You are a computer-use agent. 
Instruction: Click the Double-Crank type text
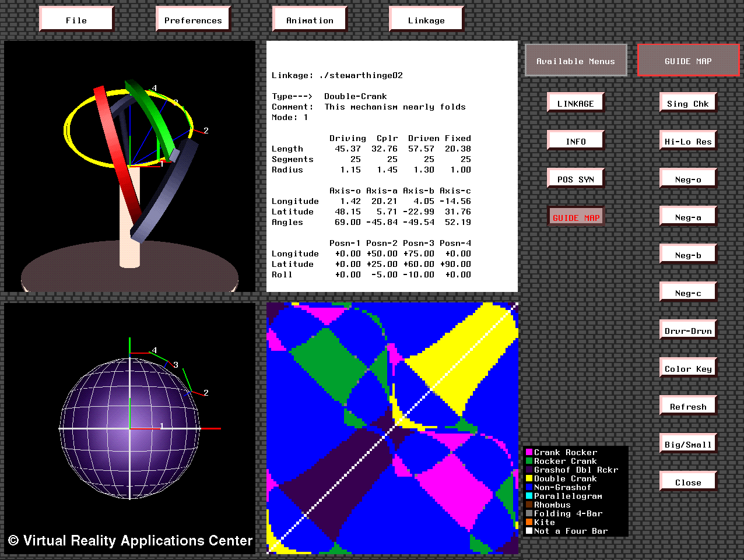(x=356, y=96)
